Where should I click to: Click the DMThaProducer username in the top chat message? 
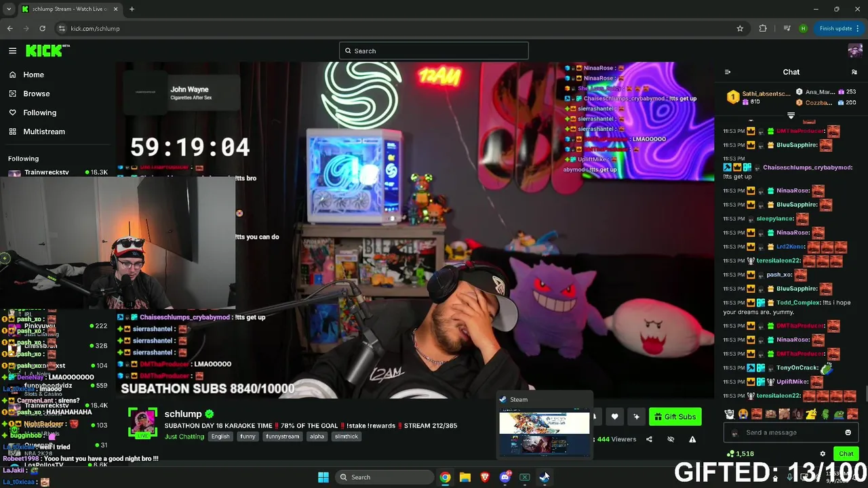click(x=800, y=131)
